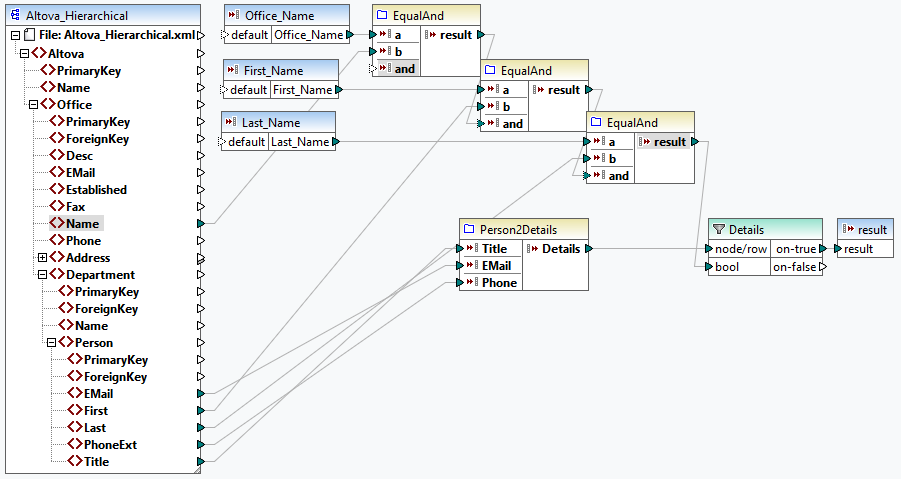Click the funnel icon on Details filter
This screenshot has width=901, height=479.
(x=718, y=230)
